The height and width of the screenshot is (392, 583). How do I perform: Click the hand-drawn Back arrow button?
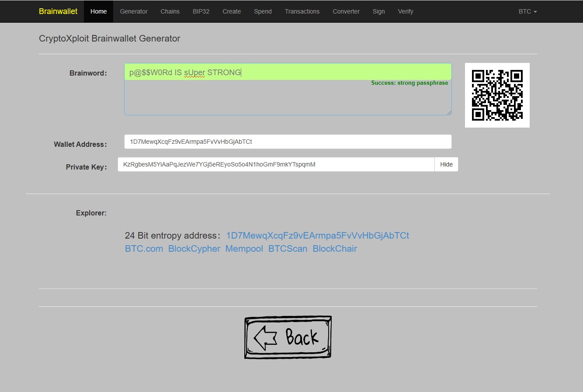coord(288,337)
